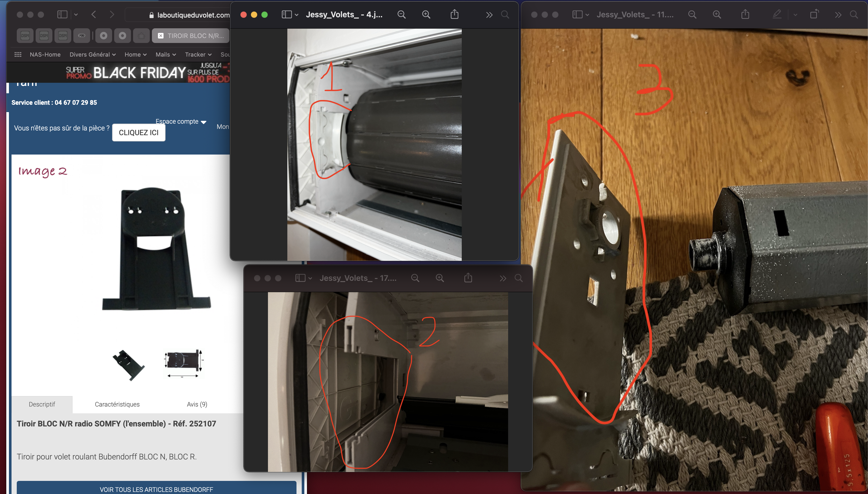Share the Jessy_Volets_ - 4 image
This screenshot has height=494, width=868.
[454, 15]
